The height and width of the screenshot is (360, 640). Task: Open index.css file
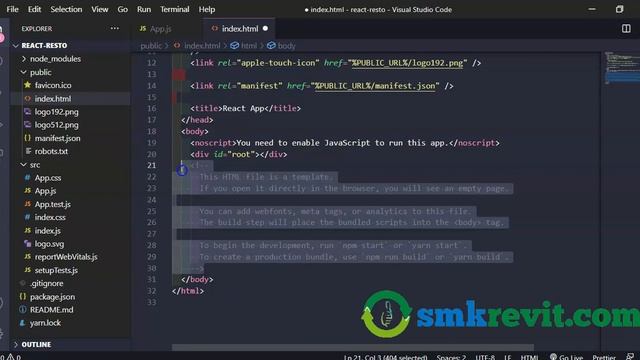click(x=50, y=218)
